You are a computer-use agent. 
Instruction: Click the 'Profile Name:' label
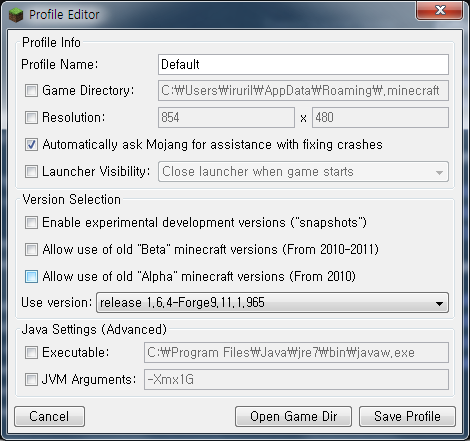point(60,64)
